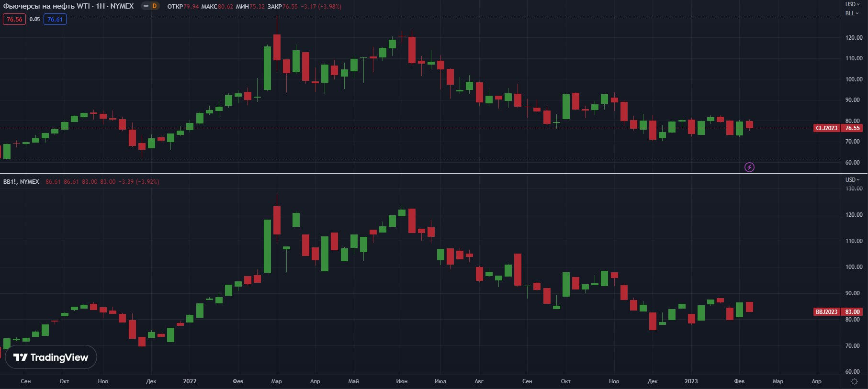Click the МАКС 80.62 high value
Viewport: 868px width, 389px height.
(217, 6)
